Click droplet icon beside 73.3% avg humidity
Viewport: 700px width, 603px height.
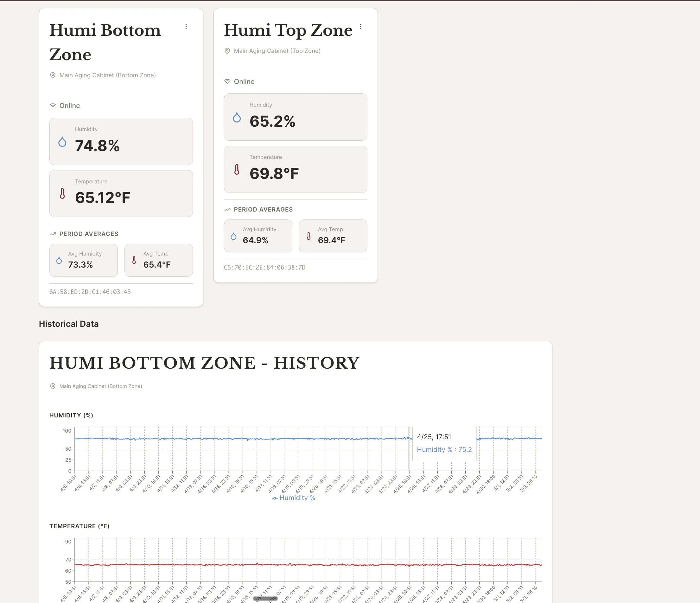click(x=59, y=260)
